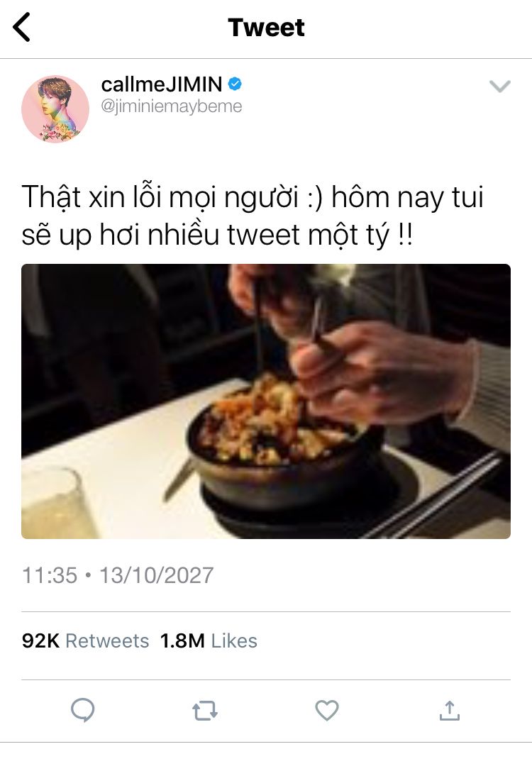Screen dimensions: 532x766
Task: Go back using the back arrow
Action: [21, 28]
